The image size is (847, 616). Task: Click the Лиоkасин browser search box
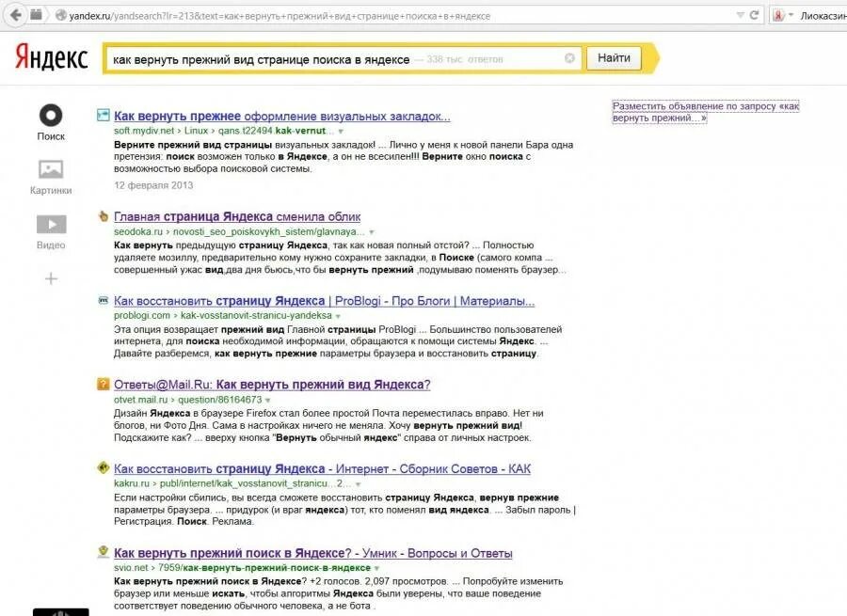click(x=823, y=16)
